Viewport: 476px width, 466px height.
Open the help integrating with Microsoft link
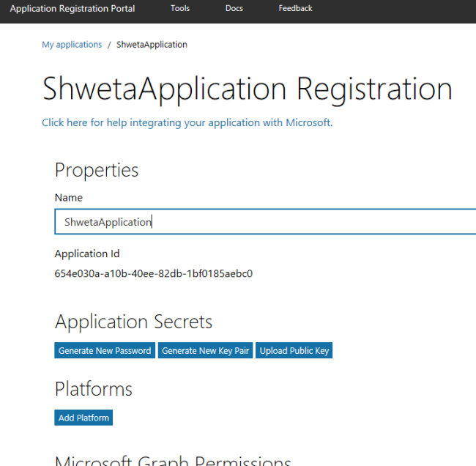(187, 122)
